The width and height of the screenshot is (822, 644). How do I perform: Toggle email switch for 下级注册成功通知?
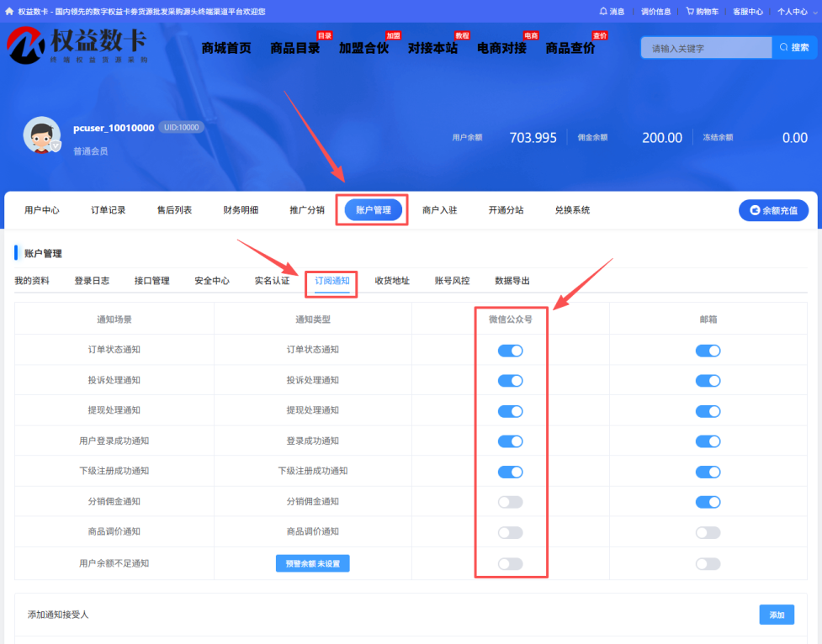point(708,472)
